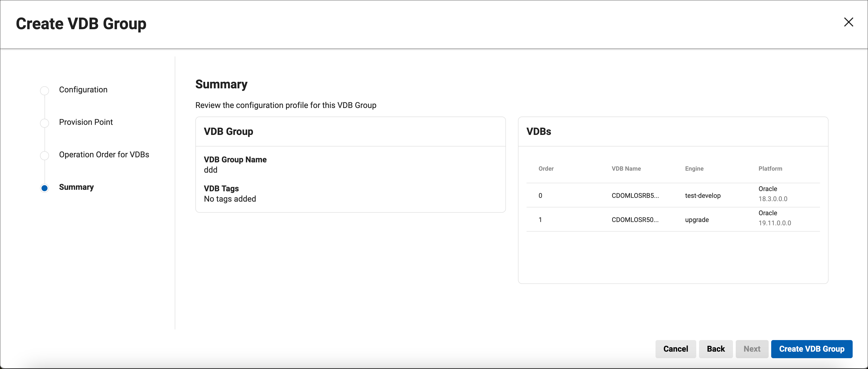Click the Operation Order step circle

[45, 155]
